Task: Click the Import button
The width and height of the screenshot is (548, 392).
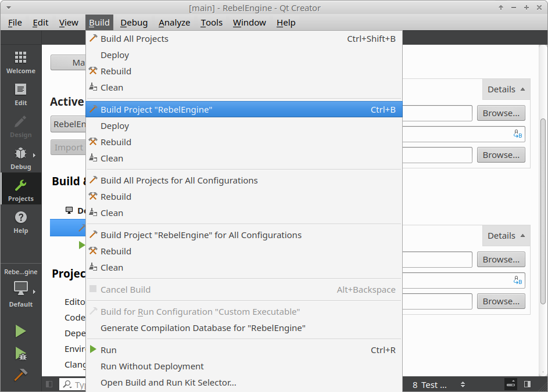Action: (x=69, y=148)
